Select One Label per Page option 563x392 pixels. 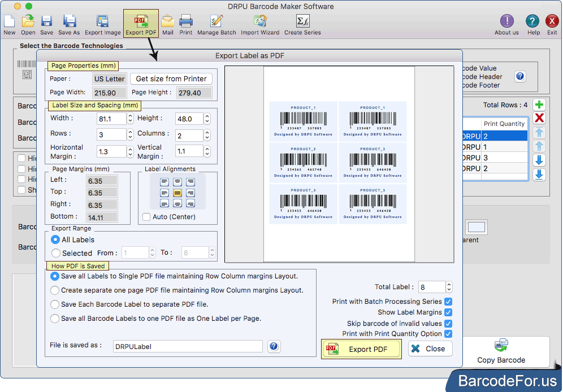pos(55,319)
